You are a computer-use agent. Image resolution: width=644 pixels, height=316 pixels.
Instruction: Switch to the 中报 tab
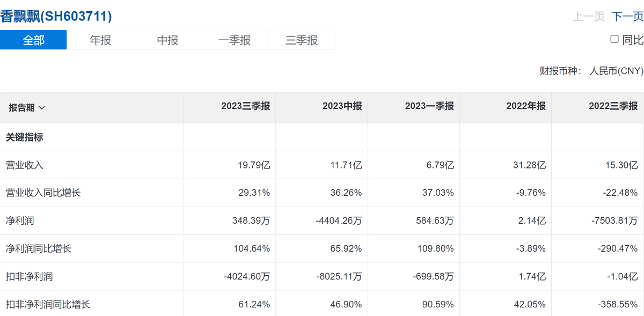(x=167, y=40)
